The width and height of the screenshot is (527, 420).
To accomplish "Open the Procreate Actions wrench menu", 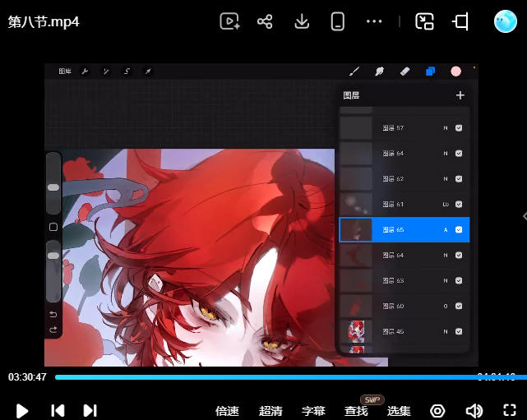I will 85,72.
